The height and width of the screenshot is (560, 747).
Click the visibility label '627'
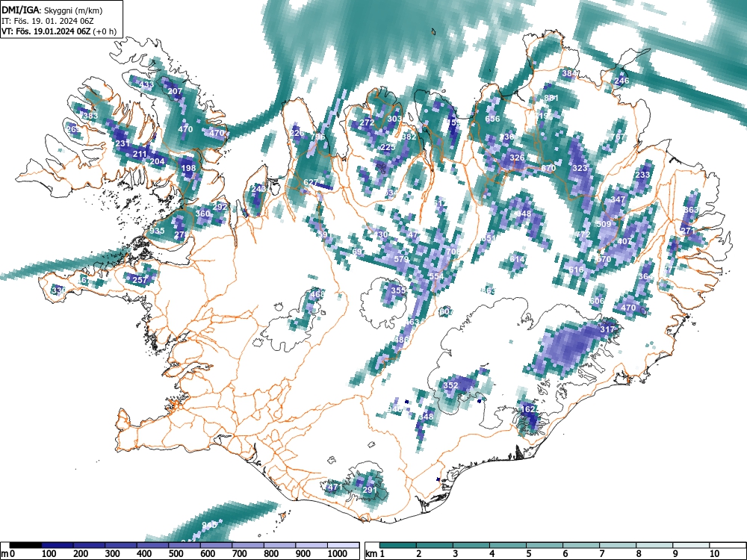pos(311,182)
